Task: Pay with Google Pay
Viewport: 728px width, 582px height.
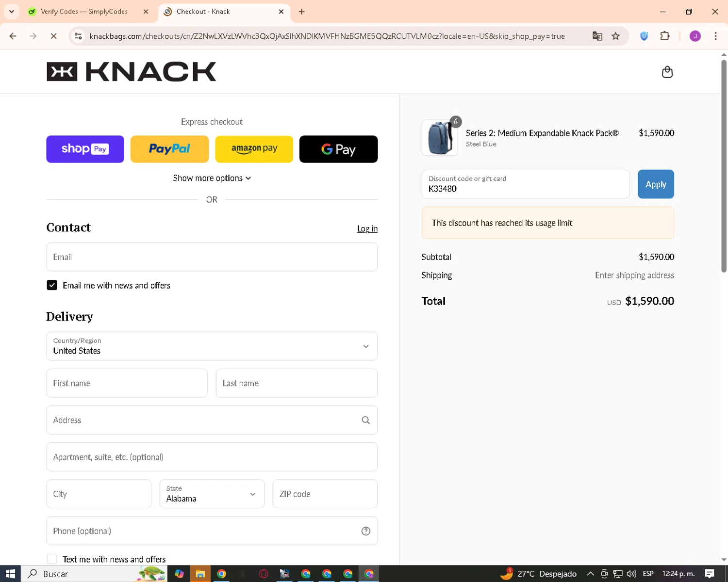Action: [x=338, y=149]
